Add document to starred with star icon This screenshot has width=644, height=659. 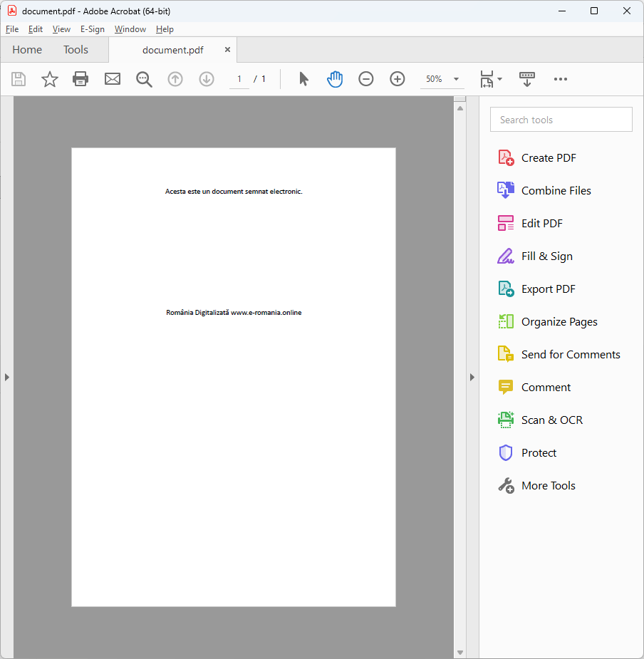coord(50,79)
